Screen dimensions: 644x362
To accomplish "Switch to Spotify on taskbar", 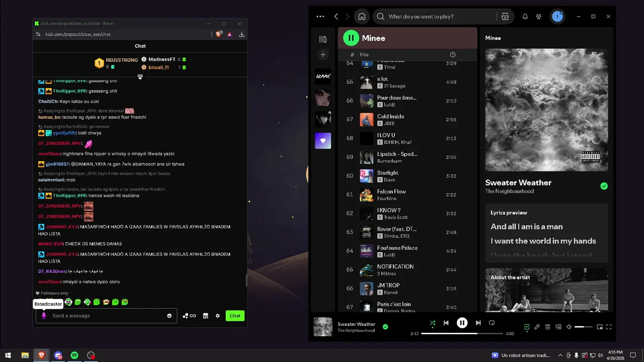I will tap(74, 355).
